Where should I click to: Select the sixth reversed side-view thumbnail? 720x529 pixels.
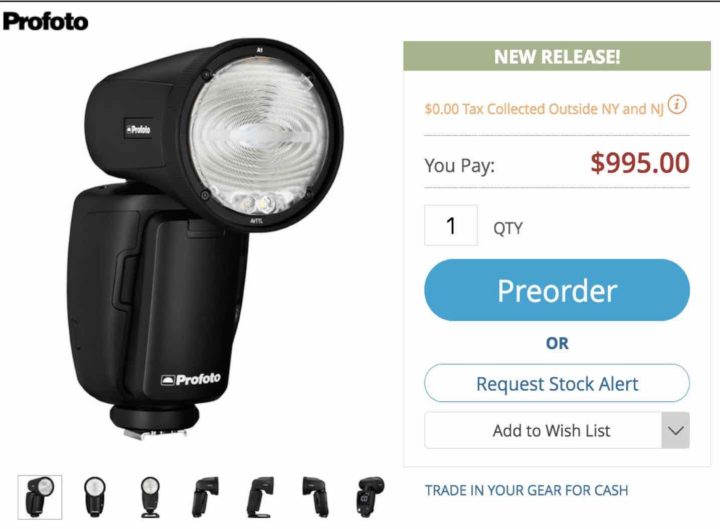[315, 497]
